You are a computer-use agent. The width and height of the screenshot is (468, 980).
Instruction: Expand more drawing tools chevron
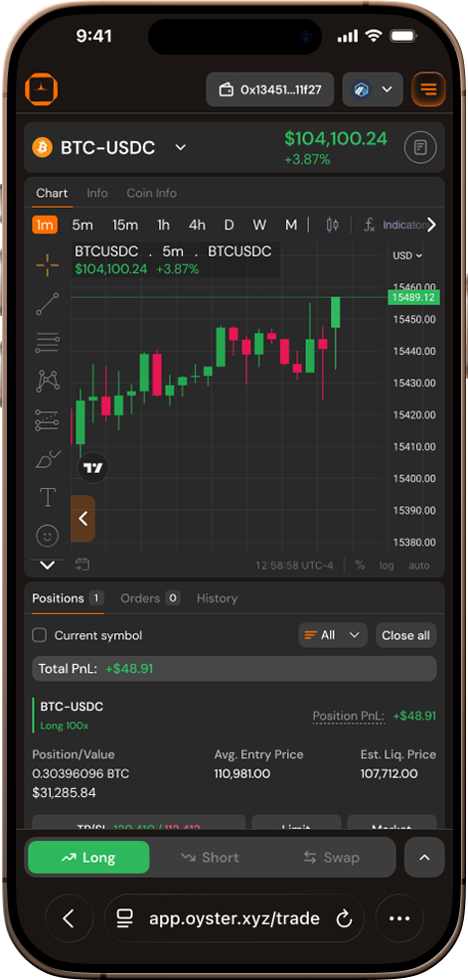(48, 565)
